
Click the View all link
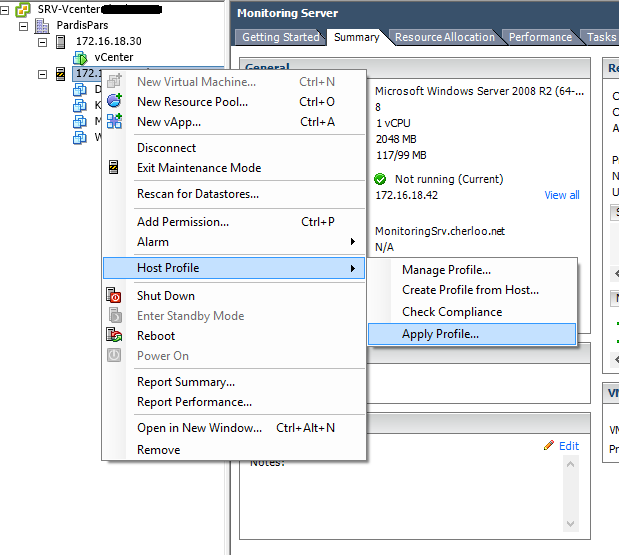point(562,195)
